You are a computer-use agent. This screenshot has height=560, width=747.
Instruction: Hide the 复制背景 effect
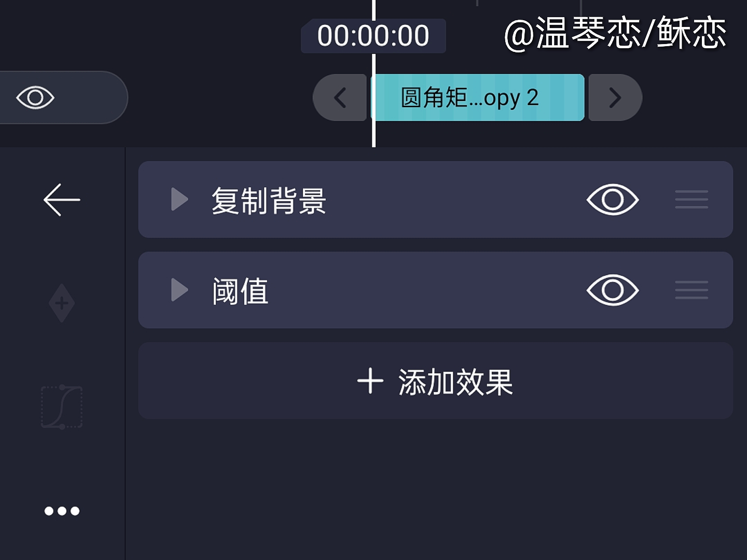click(x=613, y=200)
